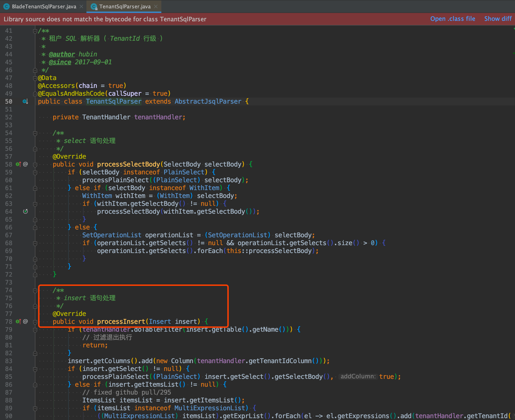Screen dimensions: 515x420
Task: Close the TenantSqlParser.java tab
Action: (x=156, y=6)
